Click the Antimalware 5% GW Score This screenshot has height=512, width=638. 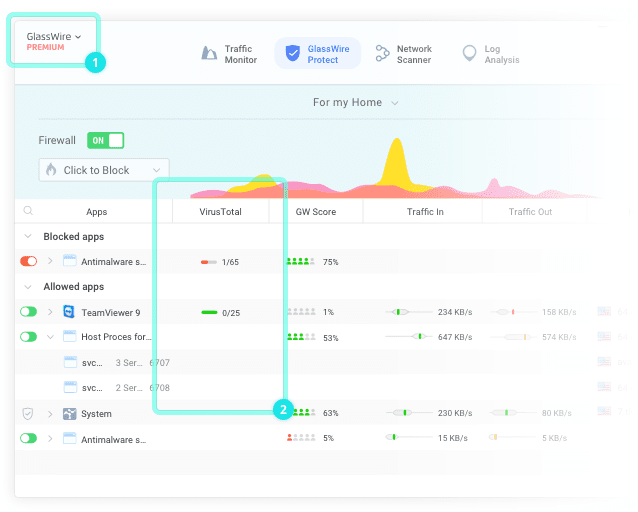click(x=310, y=438)
